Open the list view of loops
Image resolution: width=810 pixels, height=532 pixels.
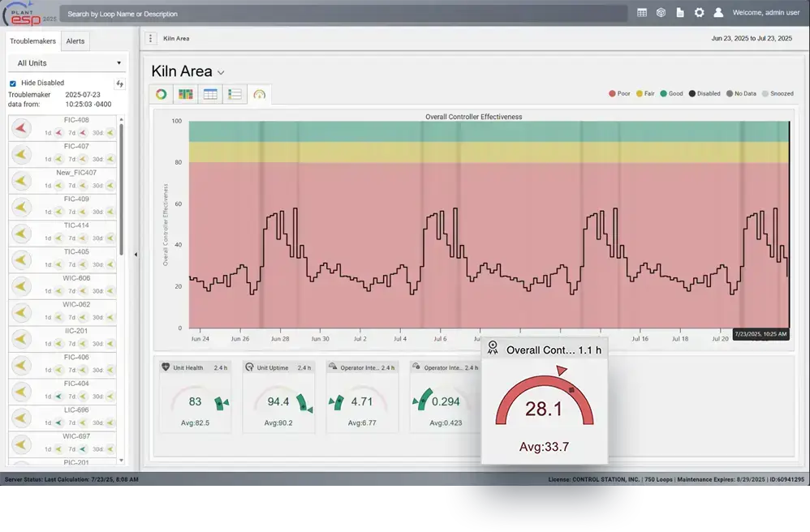235,93
